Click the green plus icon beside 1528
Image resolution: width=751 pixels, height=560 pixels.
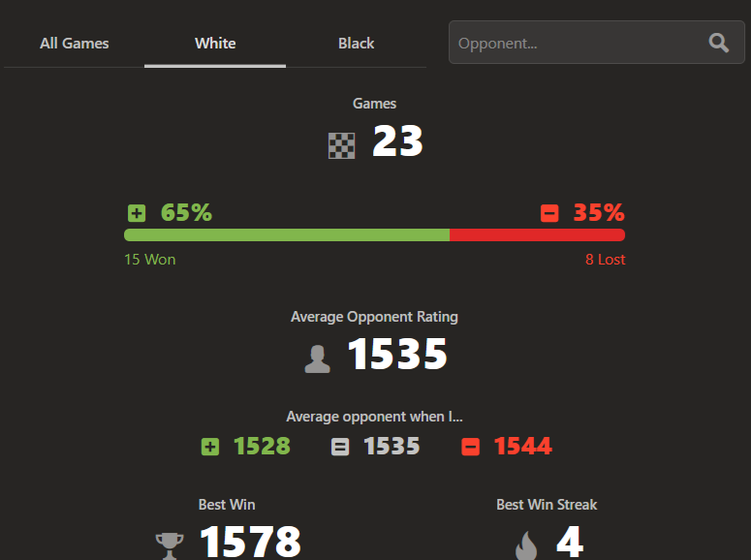[209, 447]
